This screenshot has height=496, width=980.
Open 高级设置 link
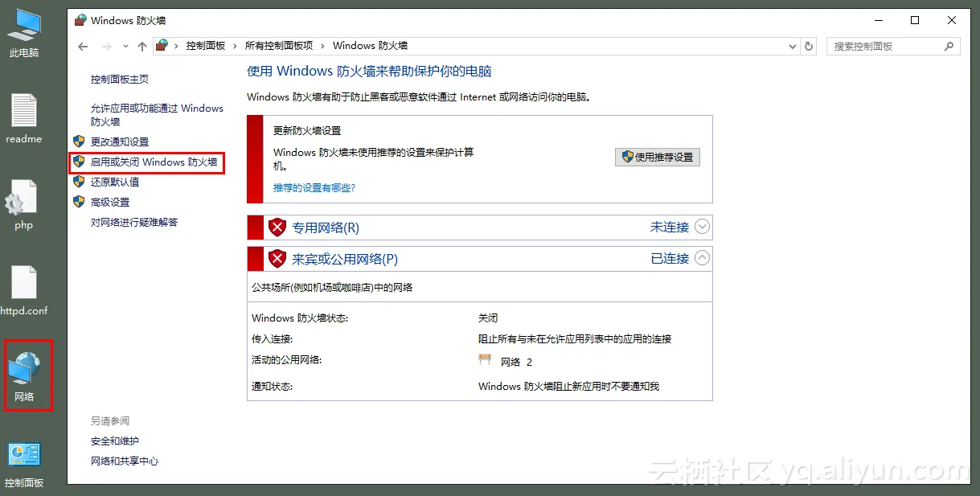tap(110, 202)
